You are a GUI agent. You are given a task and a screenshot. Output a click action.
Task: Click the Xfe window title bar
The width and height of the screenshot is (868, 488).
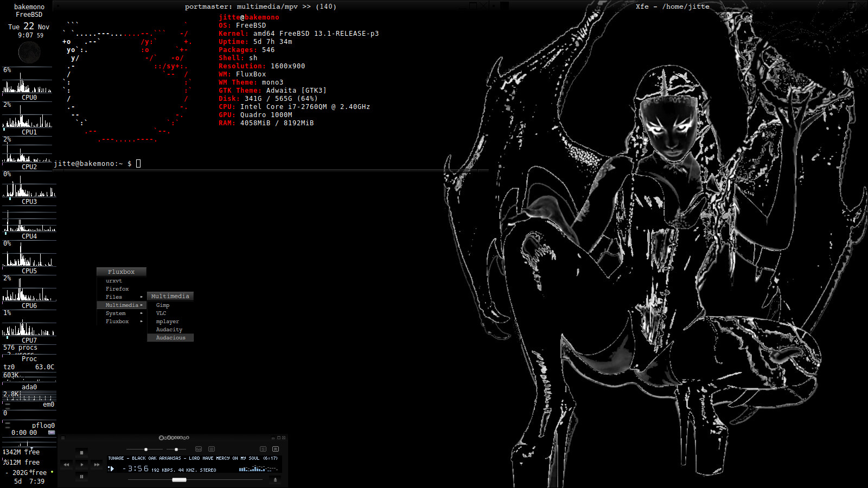[x=673, y=7]
